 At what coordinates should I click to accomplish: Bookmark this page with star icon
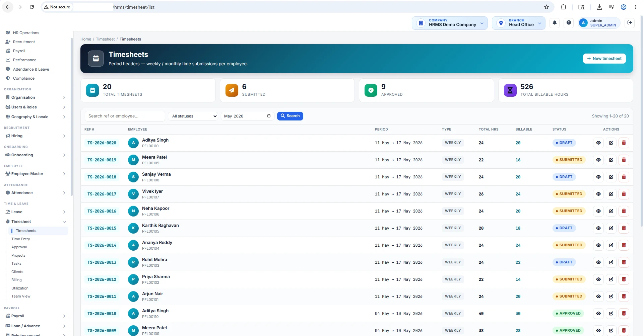tap(546, 7)
